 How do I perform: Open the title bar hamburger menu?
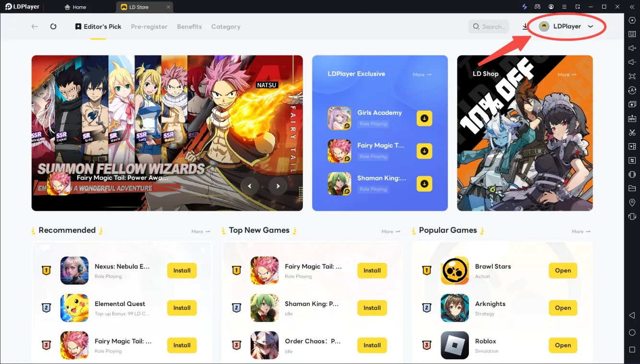564,6
